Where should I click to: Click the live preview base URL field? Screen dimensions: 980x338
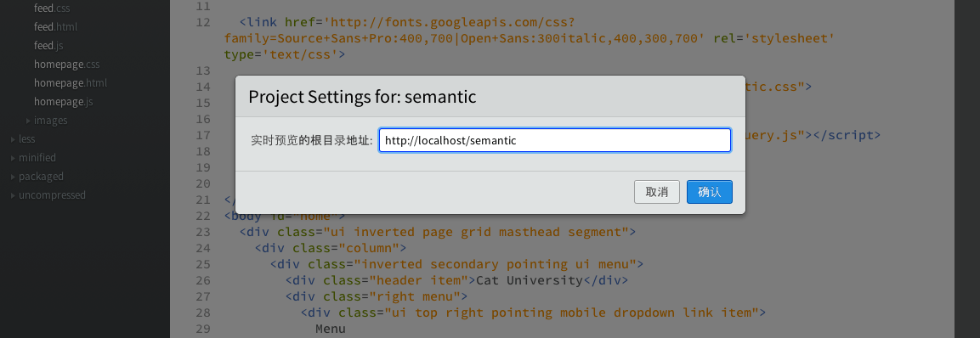coord(555,141)
